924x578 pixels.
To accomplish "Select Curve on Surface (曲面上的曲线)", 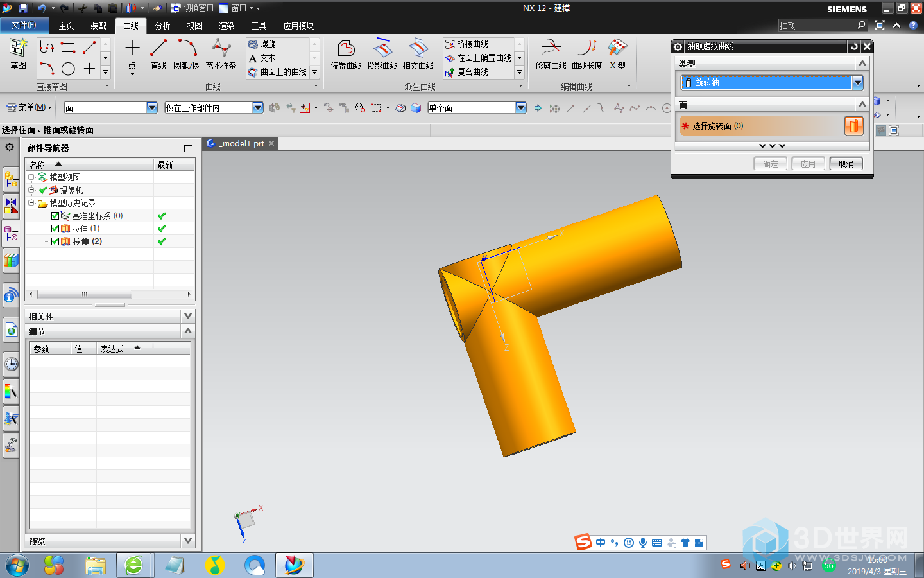I will 277,72.
